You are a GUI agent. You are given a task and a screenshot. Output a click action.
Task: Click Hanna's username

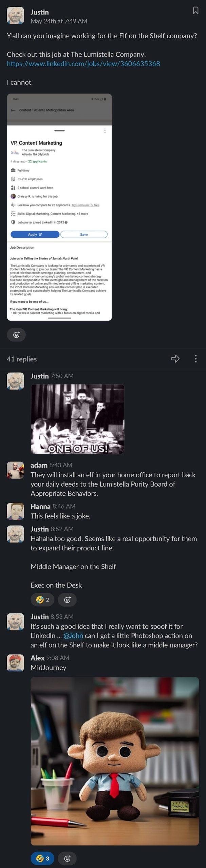click(40, 506)
